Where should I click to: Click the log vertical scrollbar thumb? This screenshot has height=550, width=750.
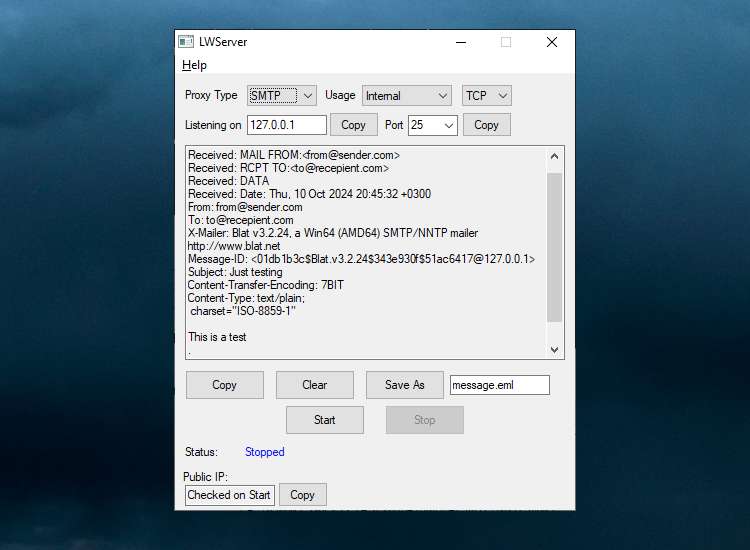pyautogui.click(x=554, y=247)
